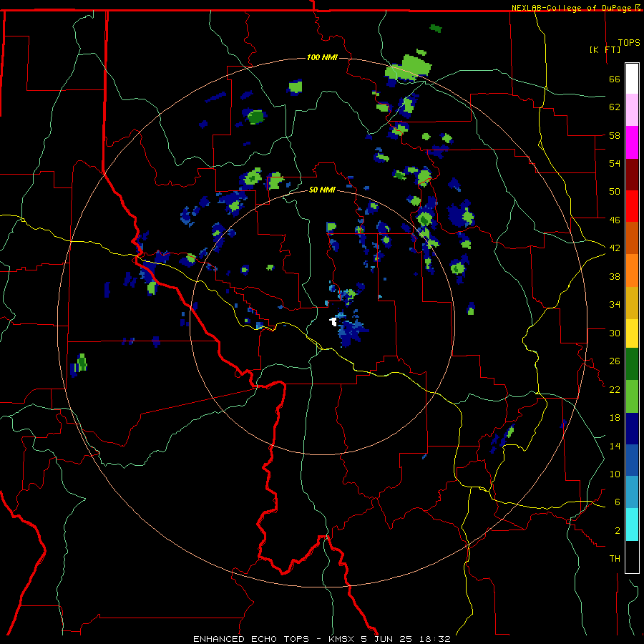Click the '46' legend value
Image resolution: width=644 pixels, height=644 pixels.
[615, 220]
